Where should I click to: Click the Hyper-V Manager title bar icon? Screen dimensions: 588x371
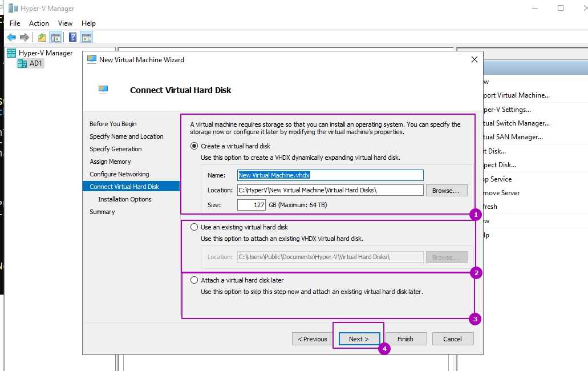13,8
